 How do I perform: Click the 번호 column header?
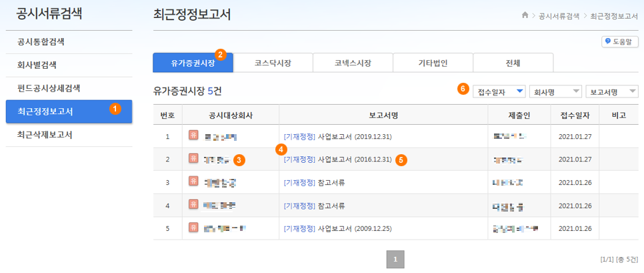tap(167, 115)
